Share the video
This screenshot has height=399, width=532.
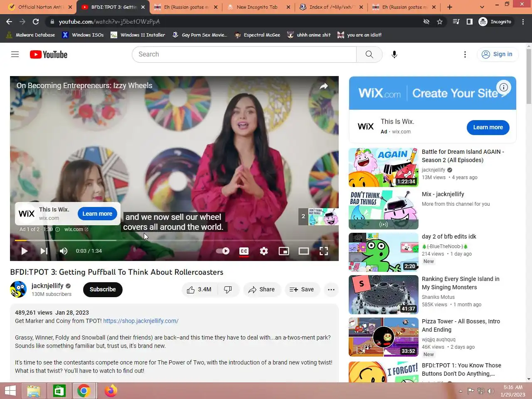(262, 290)
